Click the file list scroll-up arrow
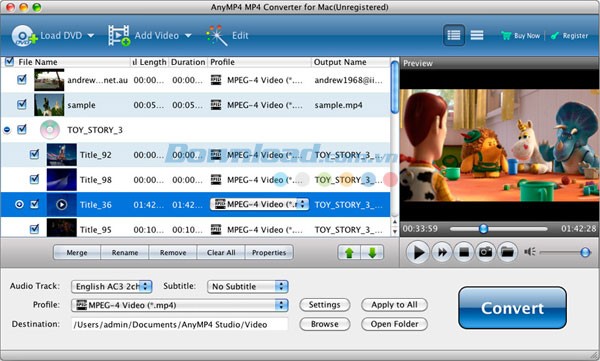 395,222
